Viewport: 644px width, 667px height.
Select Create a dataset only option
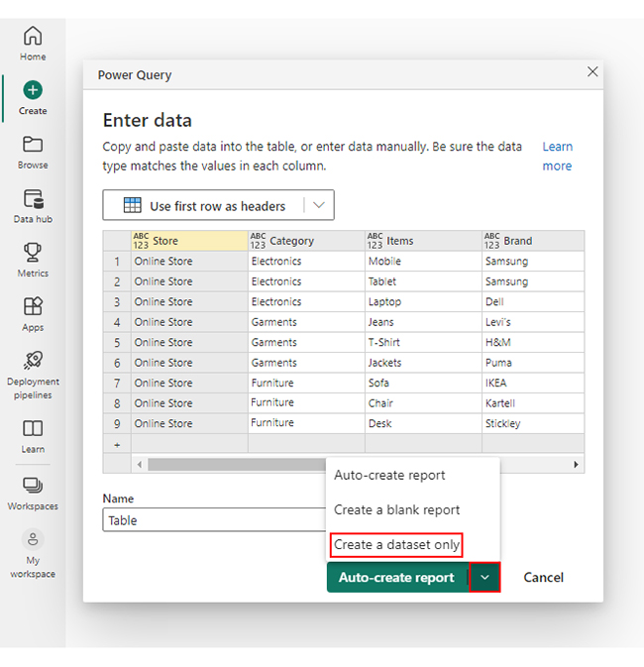(396, 544)
